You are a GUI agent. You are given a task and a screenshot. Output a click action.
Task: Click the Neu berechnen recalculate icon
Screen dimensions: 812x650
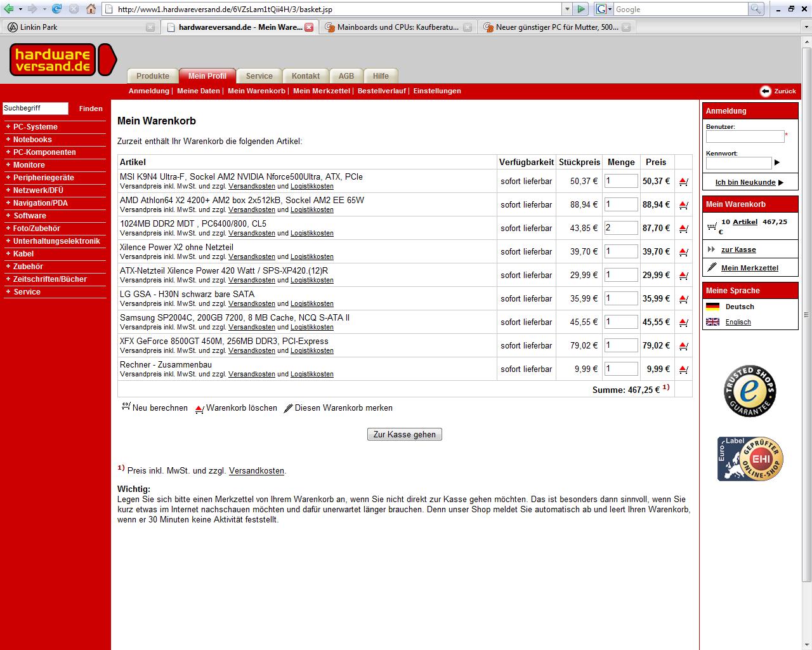click(126, 407)
